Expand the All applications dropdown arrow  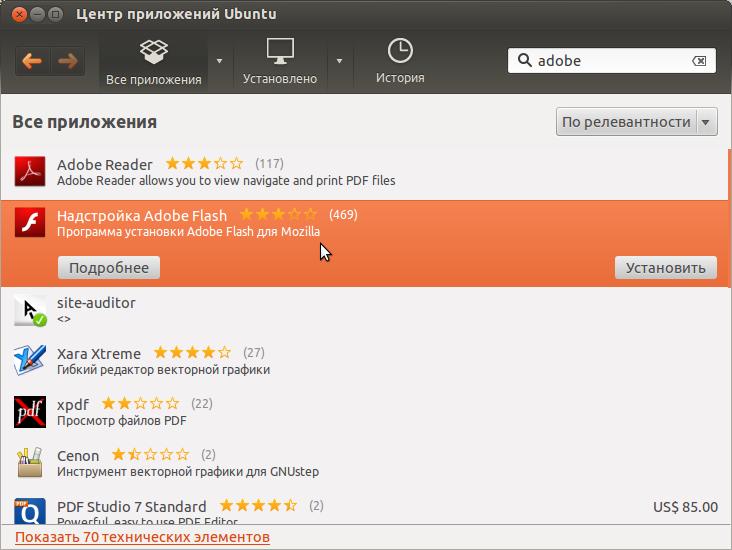point(219,61)
